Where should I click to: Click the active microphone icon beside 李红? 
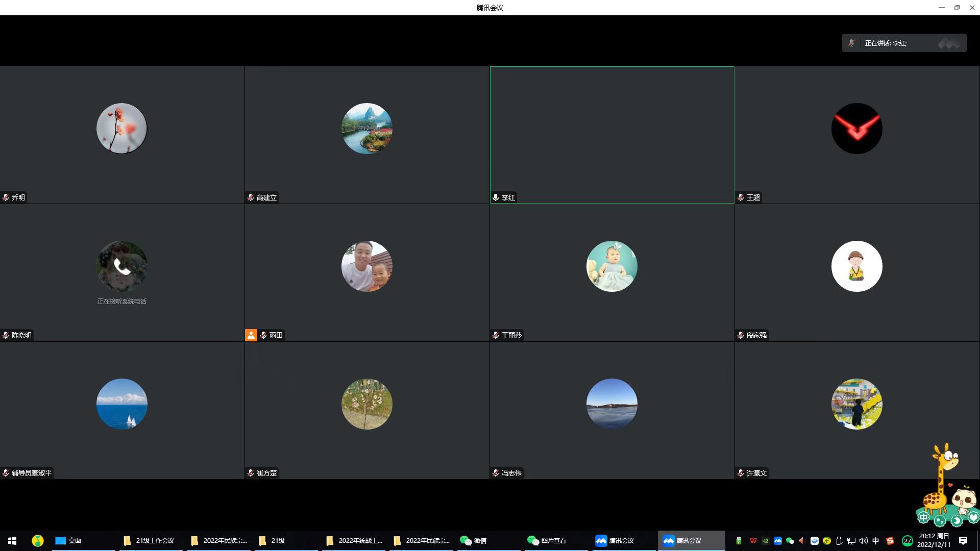click(495, 197)
